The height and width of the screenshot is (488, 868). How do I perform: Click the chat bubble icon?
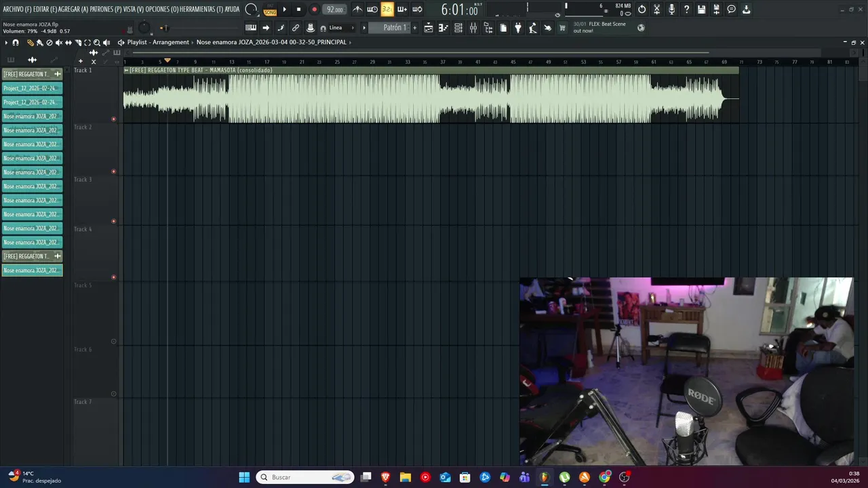pyautogui.click(x=731, y=9)
